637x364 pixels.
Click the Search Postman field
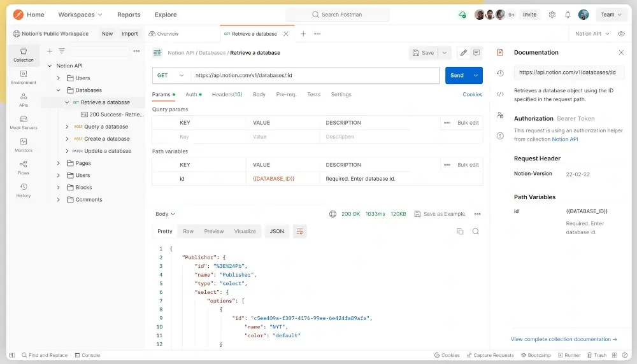click(x=338, y=15)
